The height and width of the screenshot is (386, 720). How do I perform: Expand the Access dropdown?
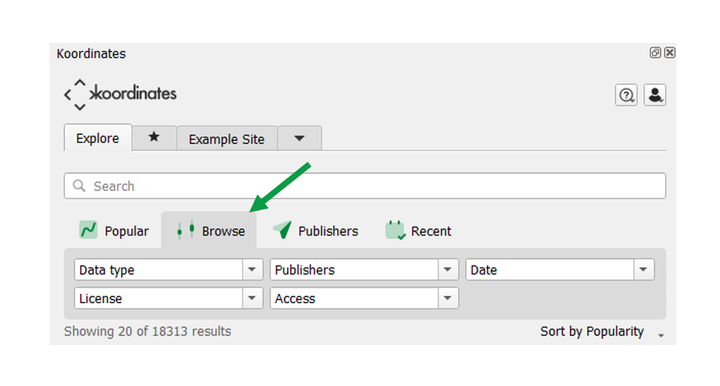tap(364, 298)
